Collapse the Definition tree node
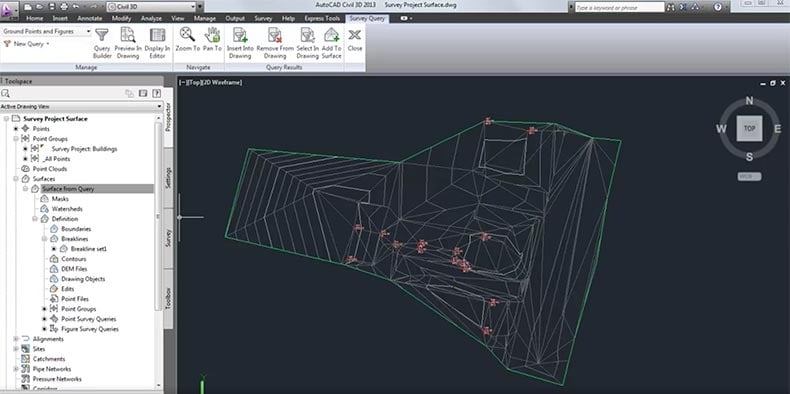790x394 pixels. click(35, 219)
